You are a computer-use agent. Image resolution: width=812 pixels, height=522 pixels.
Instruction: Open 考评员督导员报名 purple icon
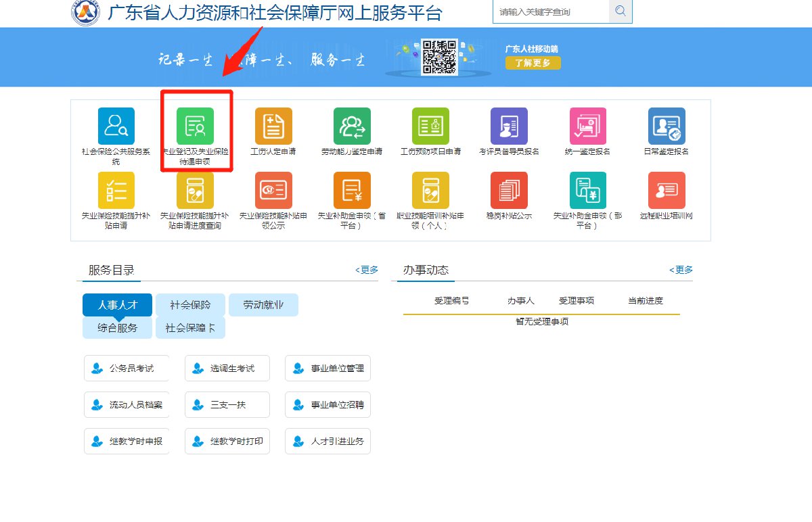[x=509, y=126]
